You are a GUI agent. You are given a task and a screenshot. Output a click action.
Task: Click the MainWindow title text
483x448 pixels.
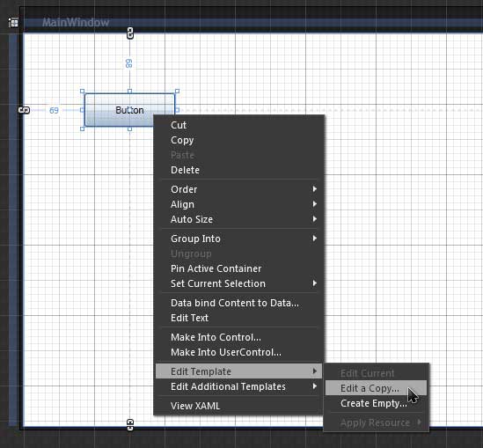(76, 22)
